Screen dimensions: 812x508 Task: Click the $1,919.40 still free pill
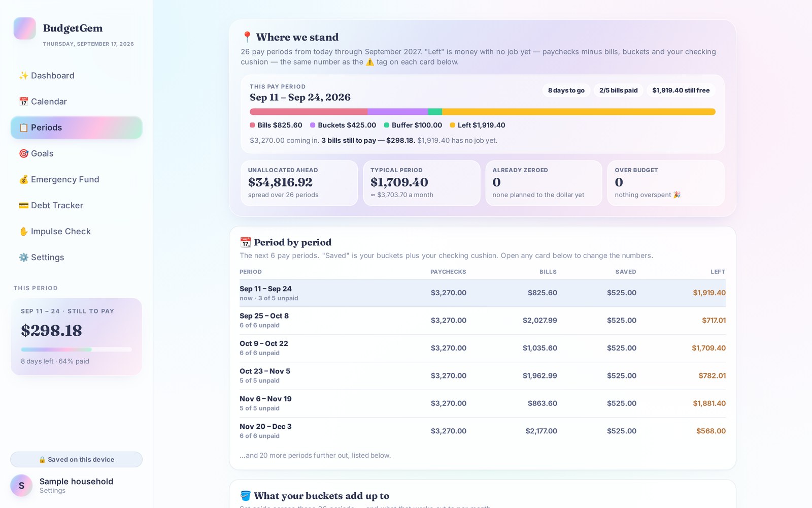pyautogui.click(x=681, y=90)
